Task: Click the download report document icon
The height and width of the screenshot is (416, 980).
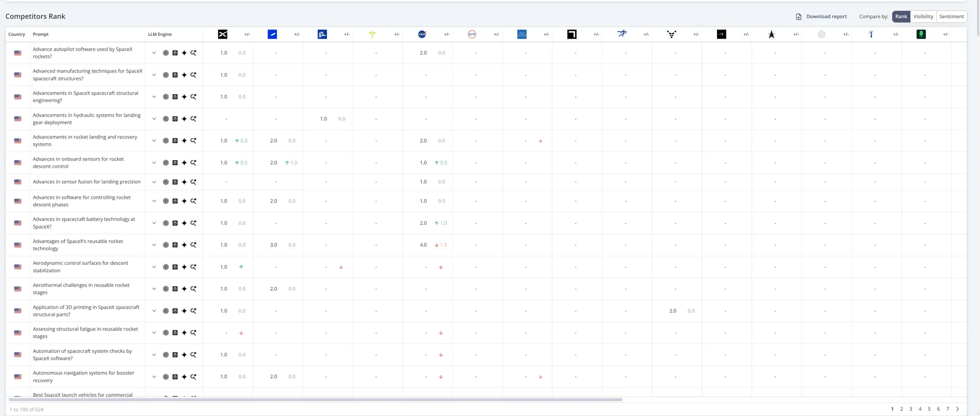Action: [x=798, y=17]
